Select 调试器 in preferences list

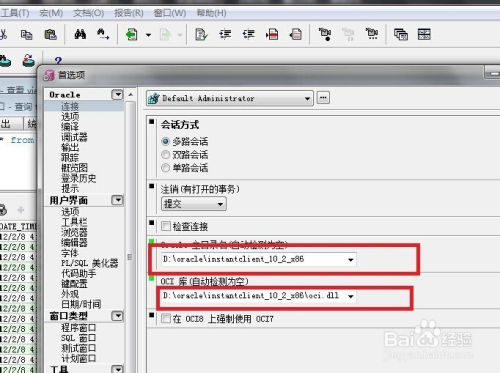pyautogui.click(x=74, y=137)
